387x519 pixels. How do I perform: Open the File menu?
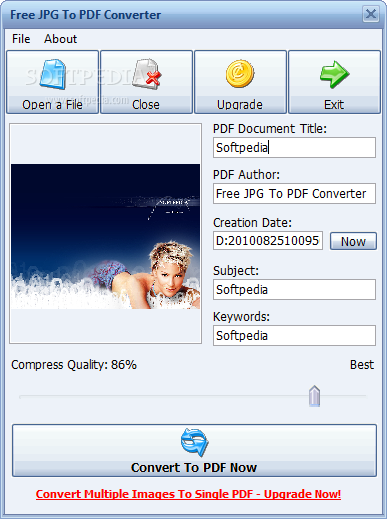coord(21,39)
